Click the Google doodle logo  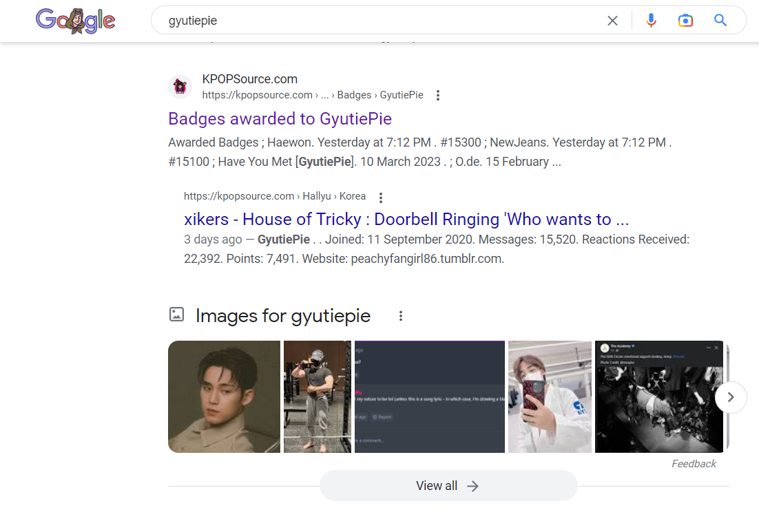76,21
